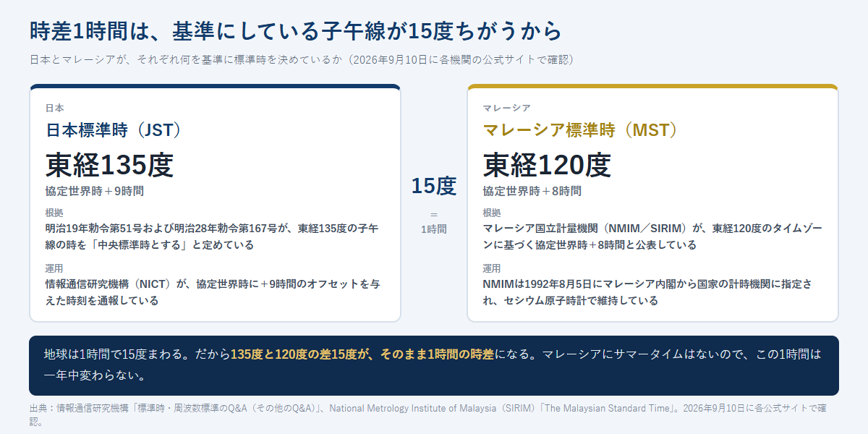The height and width of the screenshot is (434, 868).
Task: Click the small 'マレーシア' label in right card
Action: (507, 108)
